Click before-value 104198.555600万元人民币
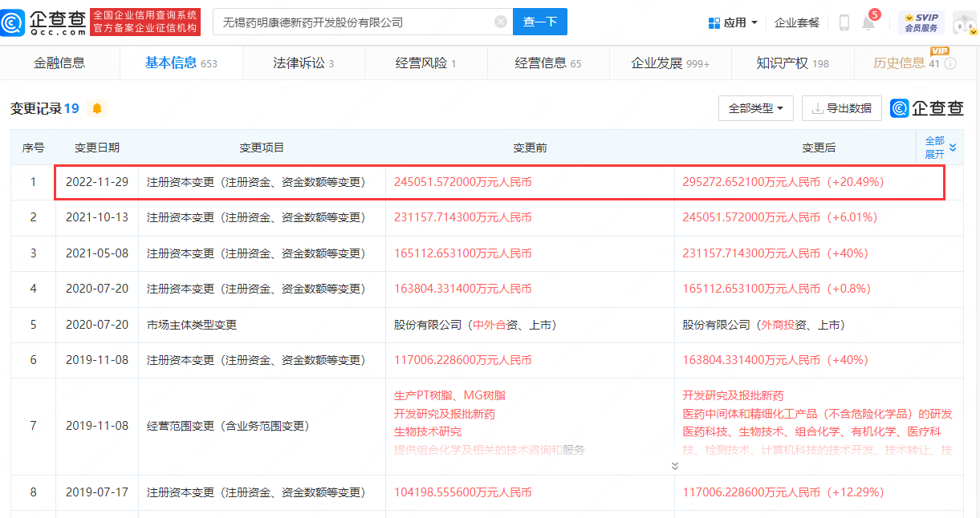This screenshot has height=518, width=980. click(462, 492)
